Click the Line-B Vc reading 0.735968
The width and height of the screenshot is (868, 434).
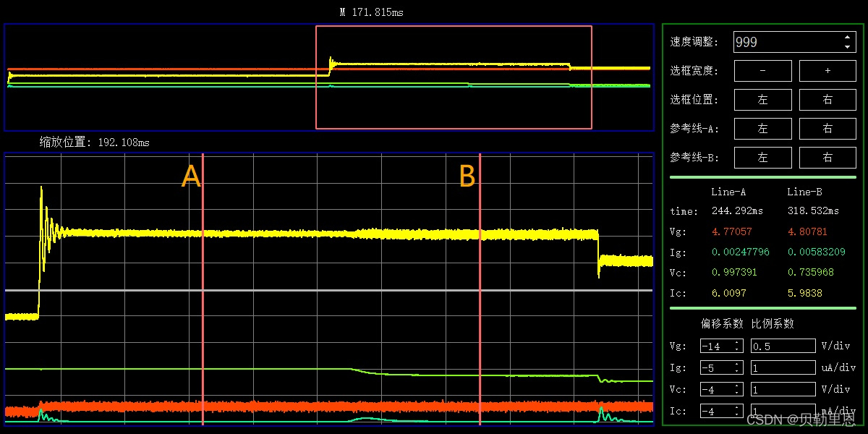810,273
